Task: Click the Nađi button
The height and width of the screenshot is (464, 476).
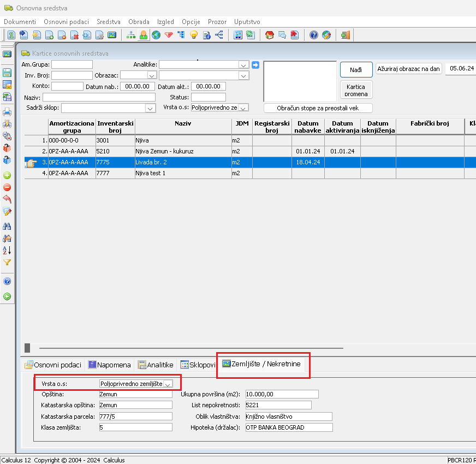Action: coord(356,70)
